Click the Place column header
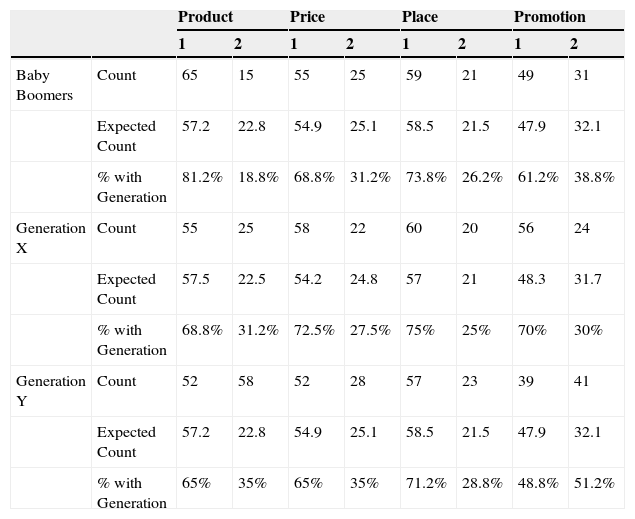 pyautogui.click(x=419, y=17)
